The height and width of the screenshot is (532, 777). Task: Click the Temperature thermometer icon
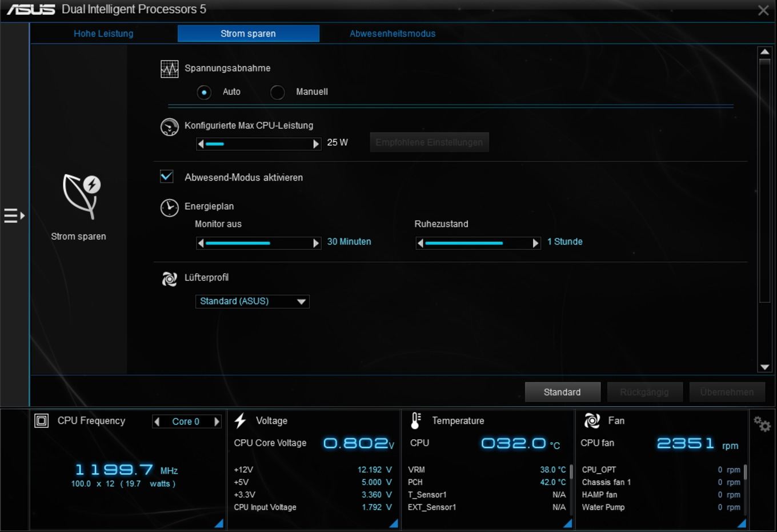tap(416, 421)
